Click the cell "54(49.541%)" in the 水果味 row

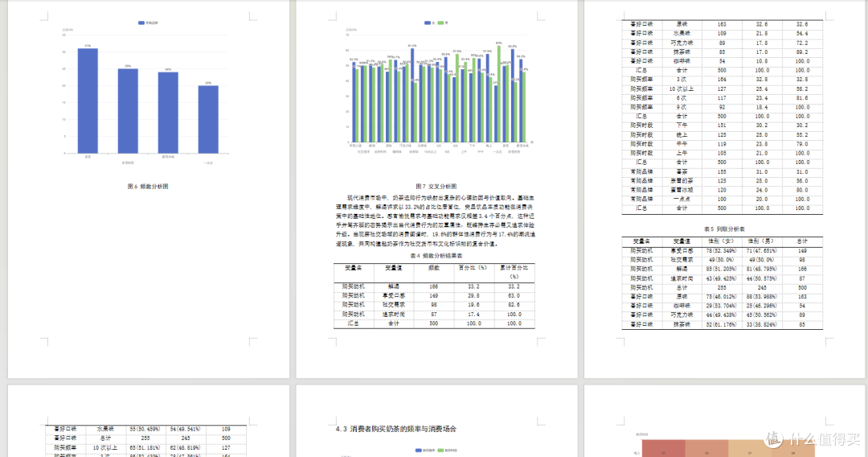coord(186,430)
